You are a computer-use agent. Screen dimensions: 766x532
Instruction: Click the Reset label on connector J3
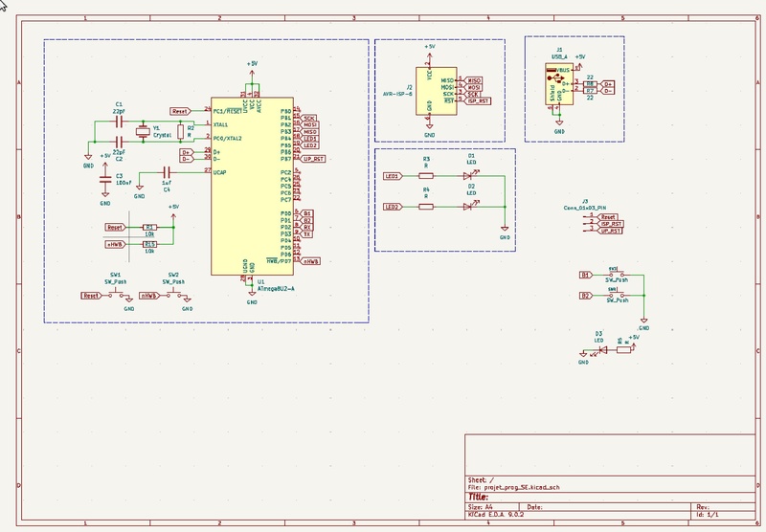(x=608, y=217)
